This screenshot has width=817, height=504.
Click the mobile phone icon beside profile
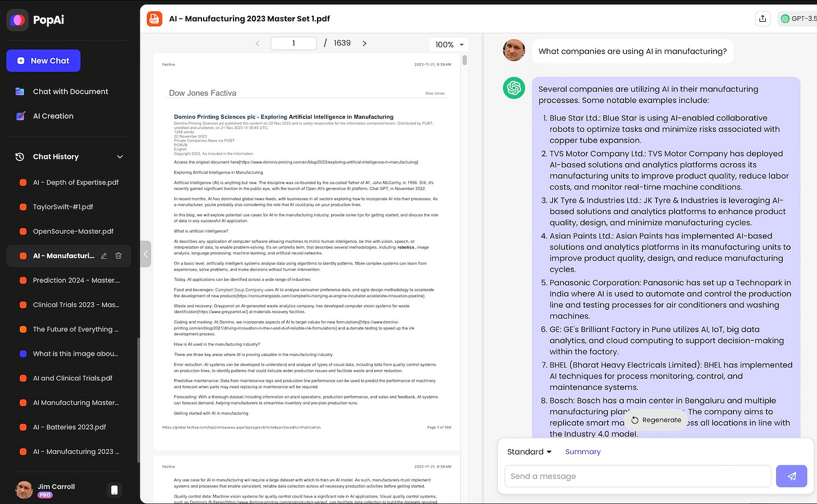114,490
